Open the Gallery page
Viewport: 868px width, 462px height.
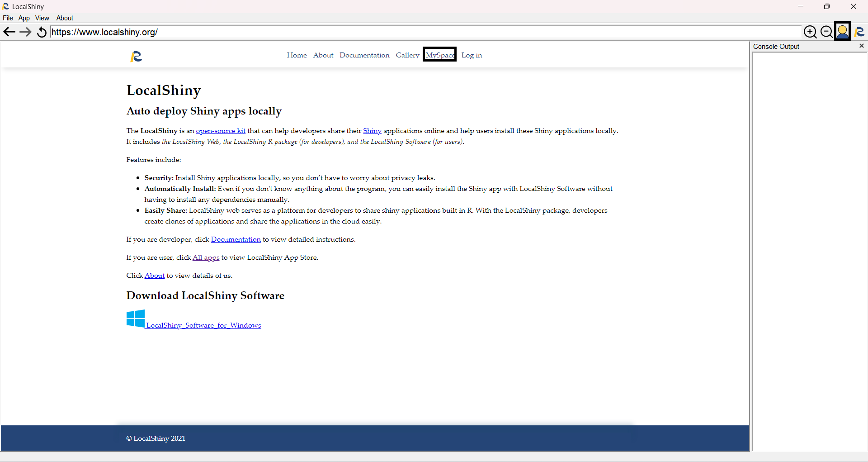[407, 55]
